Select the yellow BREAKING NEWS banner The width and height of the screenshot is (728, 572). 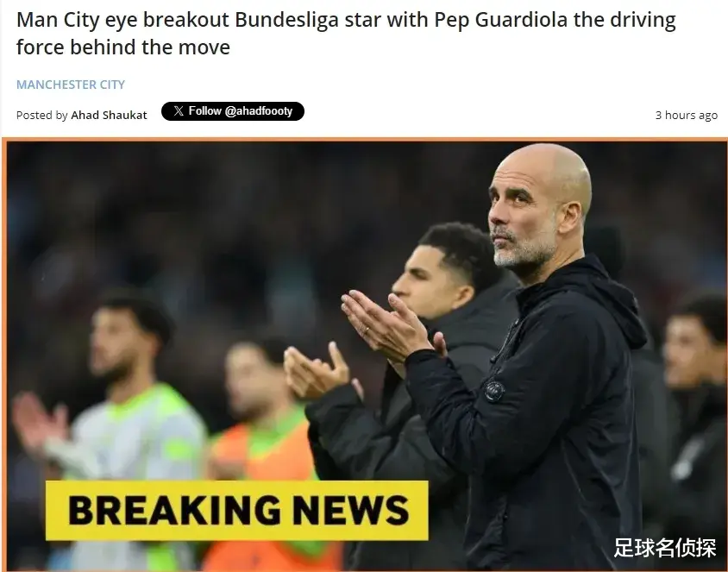pyautogui.click(x=237, y=510)
